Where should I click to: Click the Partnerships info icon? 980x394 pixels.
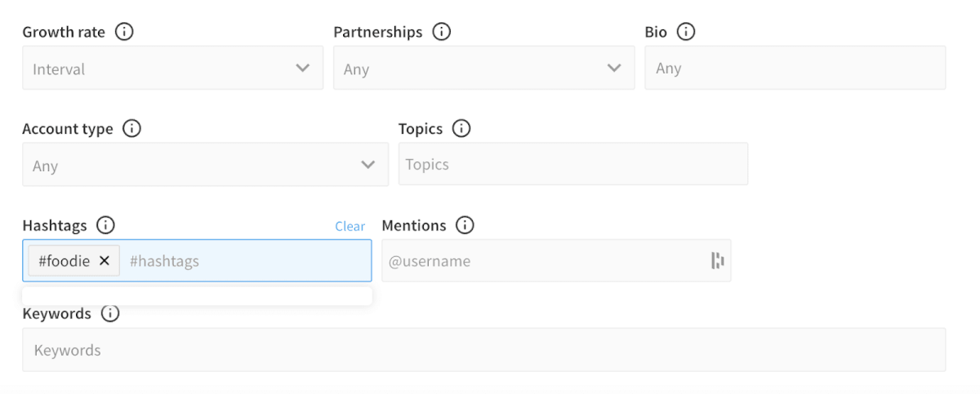click(441, 33)
